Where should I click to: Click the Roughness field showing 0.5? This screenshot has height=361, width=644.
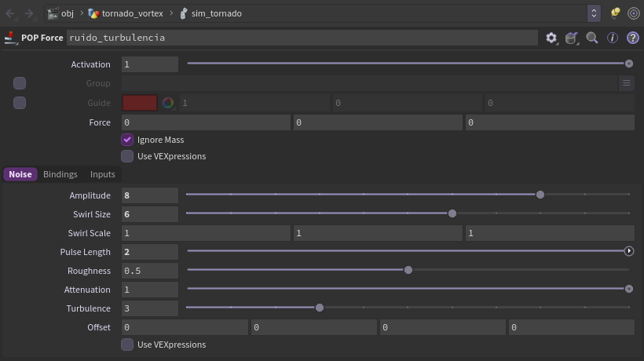click(150, 271)
